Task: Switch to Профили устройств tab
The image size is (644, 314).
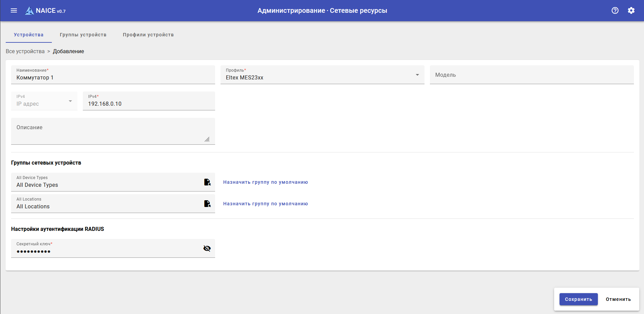Action: coord(148,35)
